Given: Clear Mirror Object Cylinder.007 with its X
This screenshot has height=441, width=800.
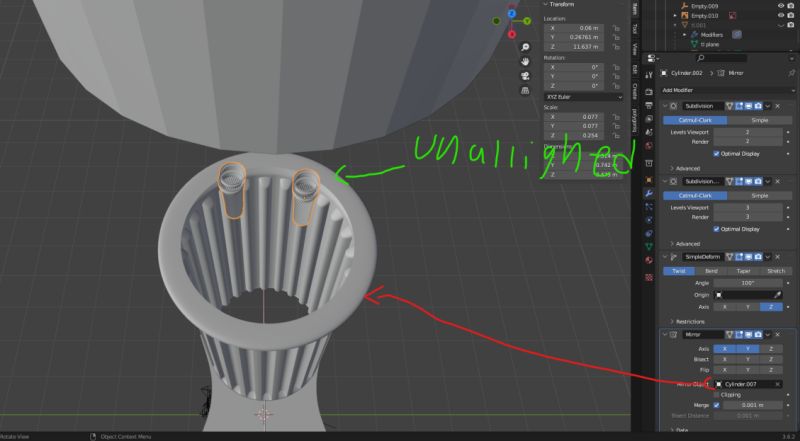Looking at the screenshot, I should (x=778, y=384).
